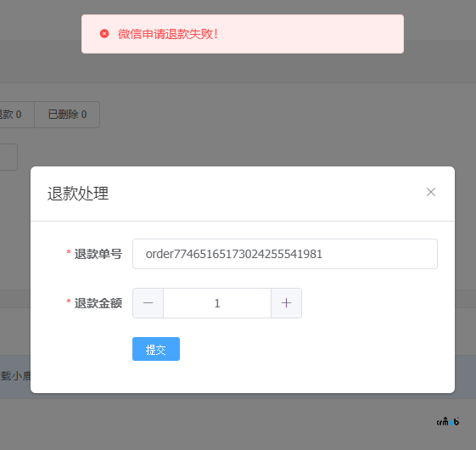Select the 退款金额 number input showing 1
The width and height of the screenshot is (476, 450).
click(217, 303)
